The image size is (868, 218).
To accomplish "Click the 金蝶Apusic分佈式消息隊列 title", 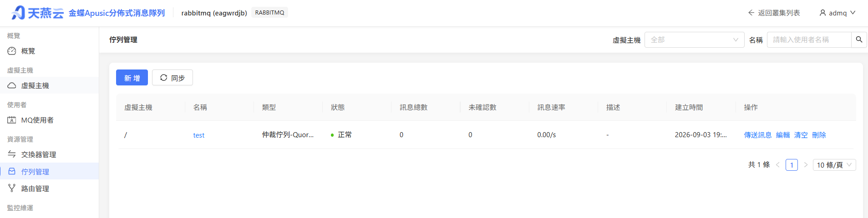I will 117,13.
